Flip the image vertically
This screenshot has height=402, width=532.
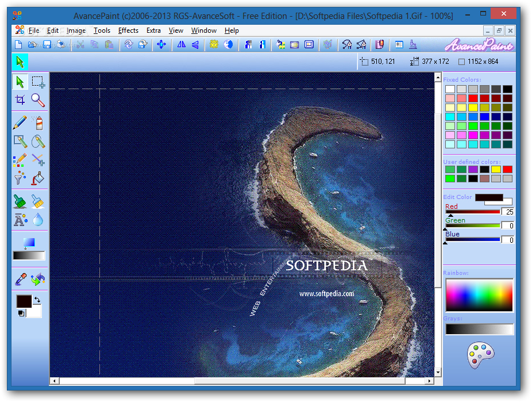point(195,44)
